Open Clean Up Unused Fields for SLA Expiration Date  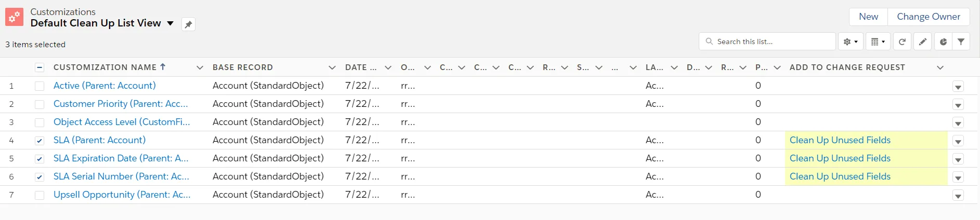(840, 158)
